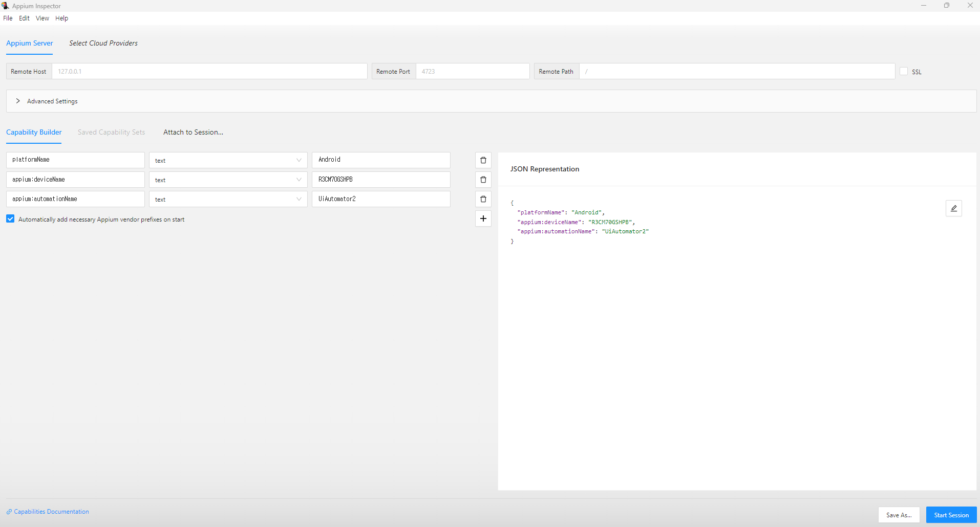The image size is (980, 527).
Task: Switch to Saved Capability Sets tab
Action: point(111,132)
